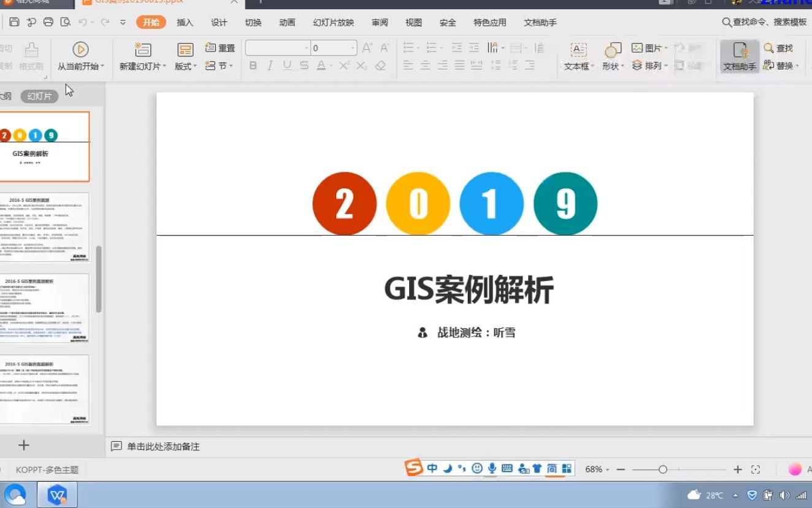Click the 文档助手 ribbon button

pyautogui.click(x=740, y=56)
